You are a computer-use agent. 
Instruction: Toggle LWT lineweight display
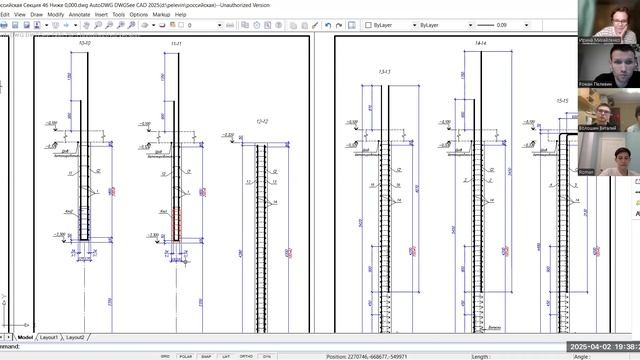click(226, 356)
